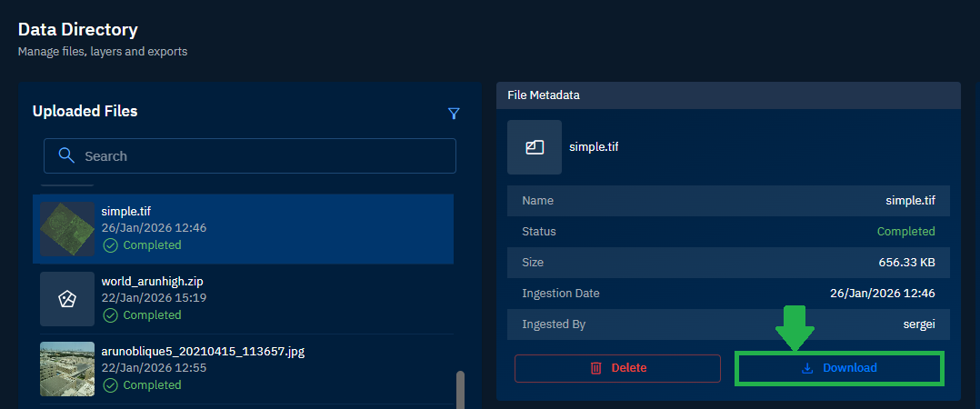
Task: Select the arunoblique5_20210415_113657.jpg file name
Action: [x=203, y=351]
